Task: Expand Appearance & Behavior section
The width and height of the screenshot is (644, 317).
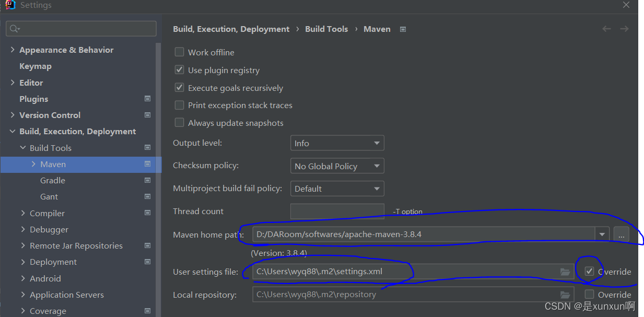Action: click(x=13, y=50)
